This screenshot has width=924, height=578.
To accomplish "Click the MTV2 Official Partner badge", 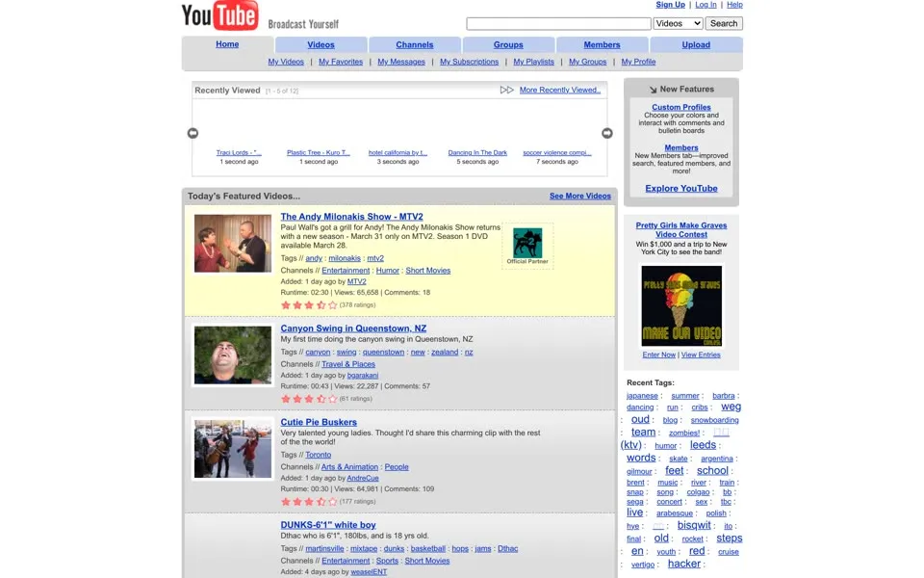I will [x=527, y=246].
